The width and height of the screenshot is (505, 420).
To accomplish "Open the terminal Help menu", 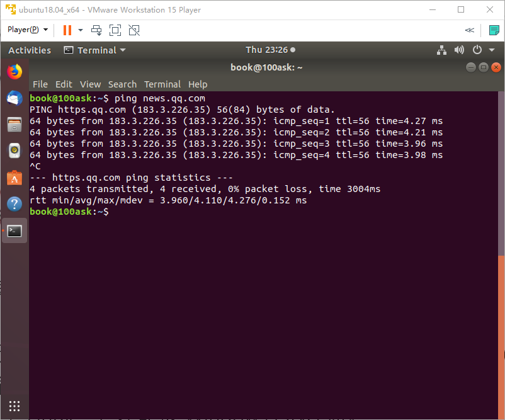I will click(x=198, y=84).
